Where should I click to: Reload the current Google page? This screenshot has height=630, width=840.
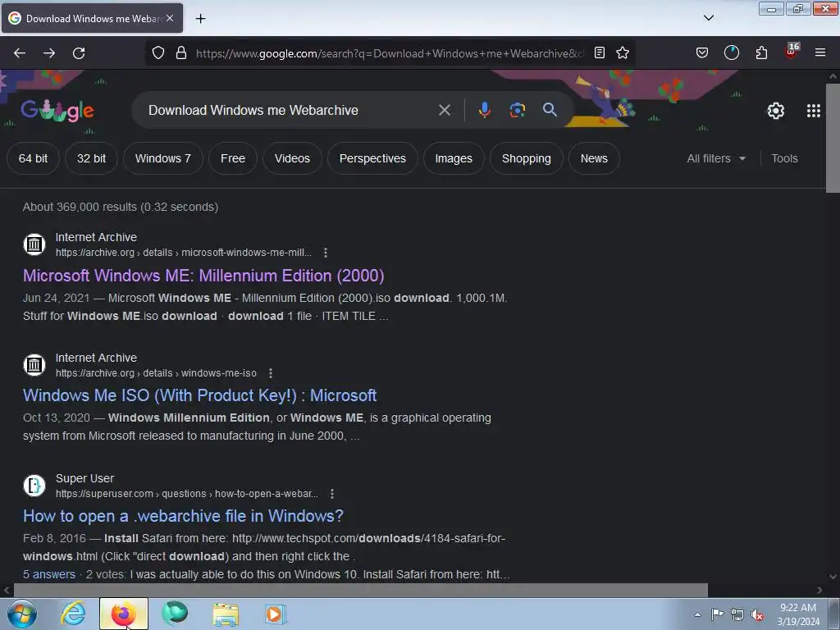click(x=79, y=53)
